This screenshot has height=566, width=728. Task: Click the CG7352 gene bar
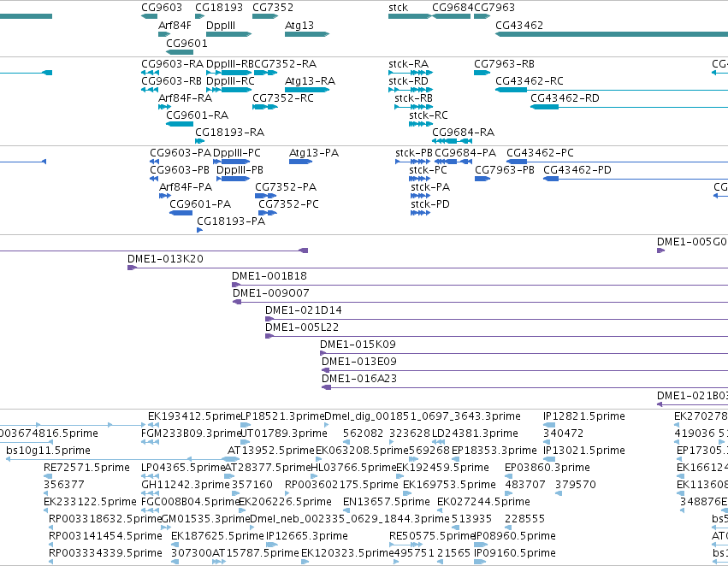tap(265, 16)
